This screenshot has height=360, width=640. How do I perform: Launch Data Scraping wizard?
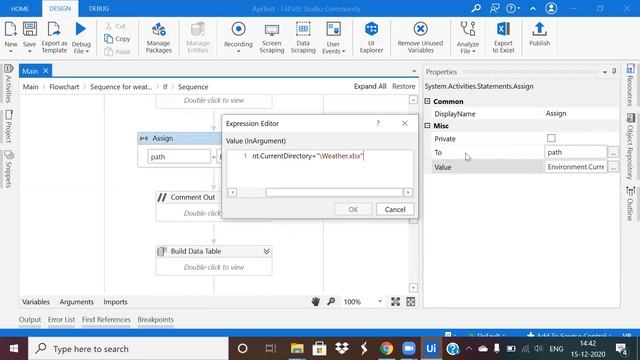(303, 37)
